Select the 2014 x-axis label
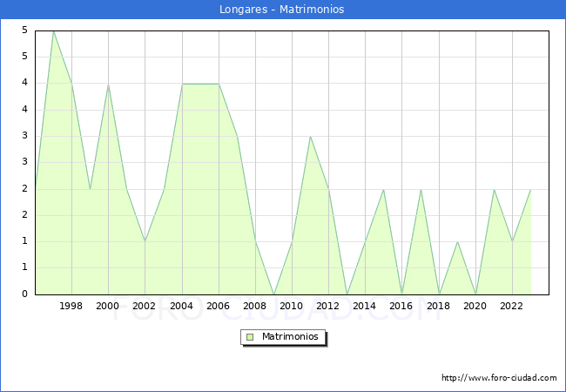The image size is (566, 392). point(365,306)
